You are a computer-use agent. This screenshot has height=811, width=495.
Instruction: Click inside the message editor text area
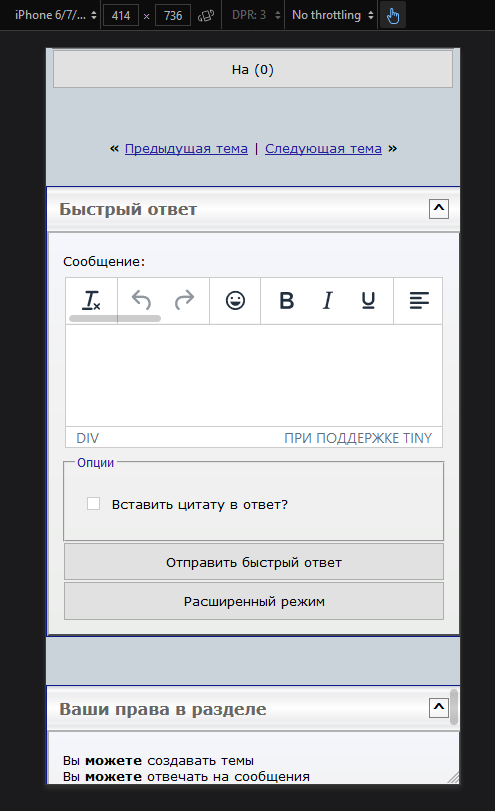[x=254, y=376]
